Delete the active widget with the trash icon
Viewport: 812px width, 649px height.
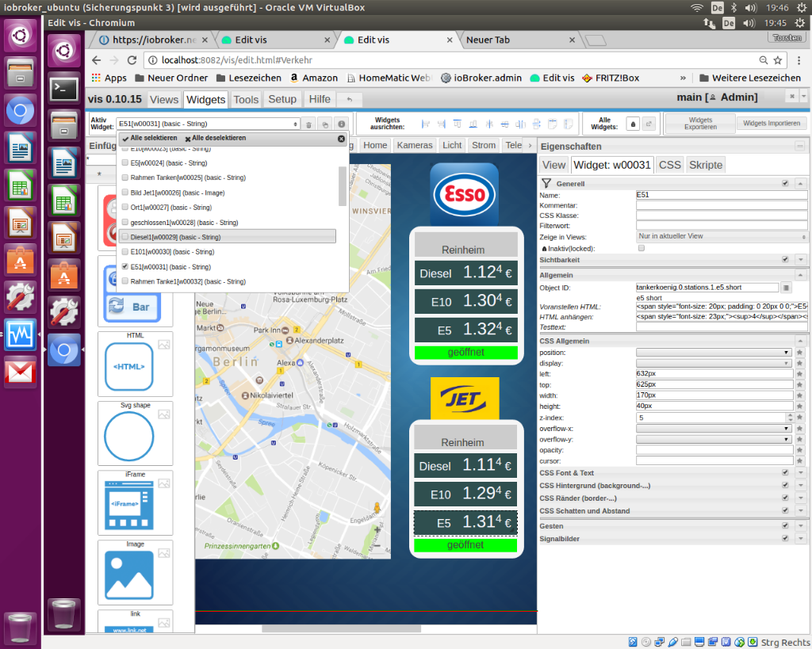pyautogui.click(x=308, y=124)
